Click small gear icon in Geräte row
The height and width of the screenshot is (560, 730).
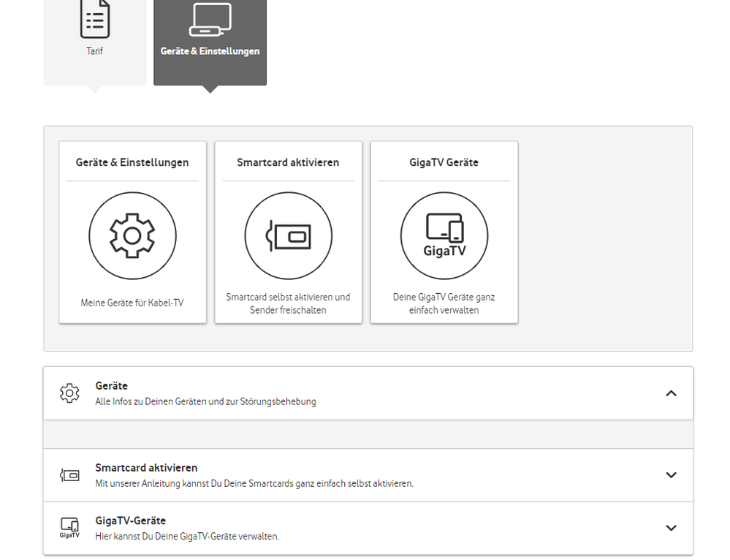(x=70, y=393)
